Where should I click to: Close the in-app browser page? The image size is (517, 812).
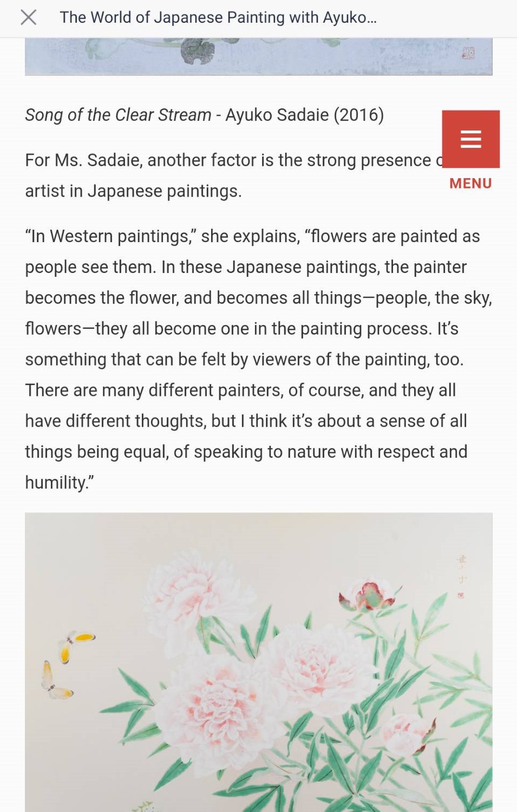[28, 17]
